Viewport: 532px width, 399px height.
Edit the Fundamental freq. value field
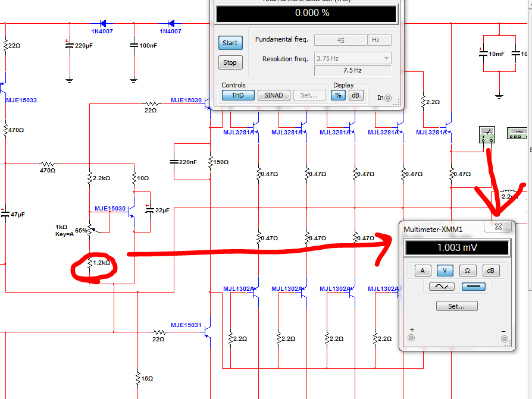point(340,40)
